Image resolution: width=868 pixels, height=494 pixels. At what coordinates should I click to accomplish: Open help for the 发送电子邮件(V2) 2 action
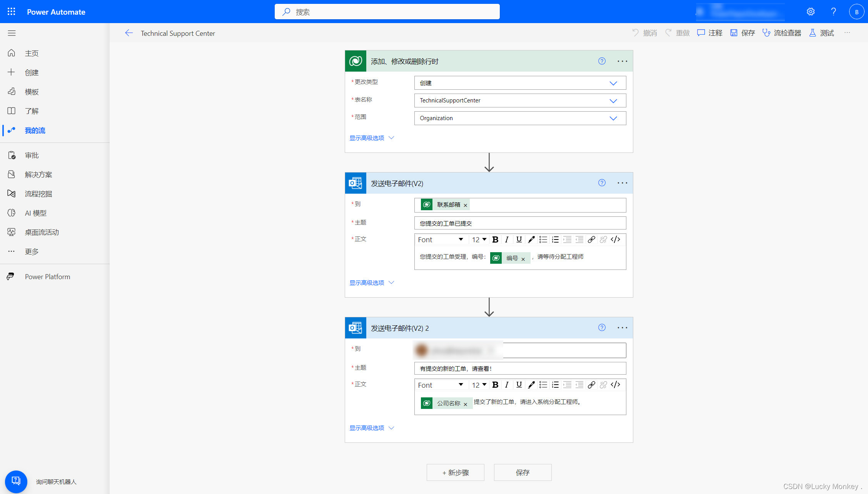point(602,328)
